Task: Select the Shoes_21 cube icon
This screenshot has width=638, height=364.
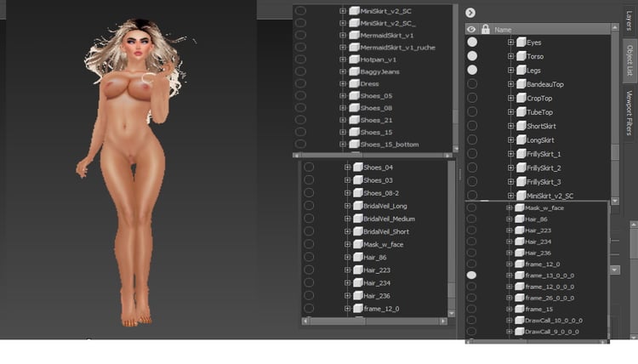Action: pos(354,120)
